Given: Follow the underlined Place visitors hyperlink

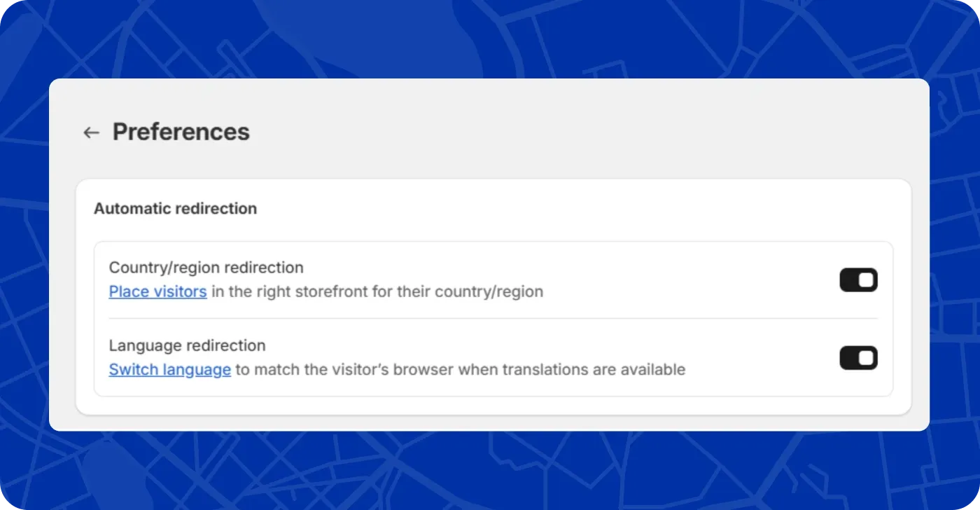Looking at the screenshot, I should pyautogui.click(x=157, y=291).
